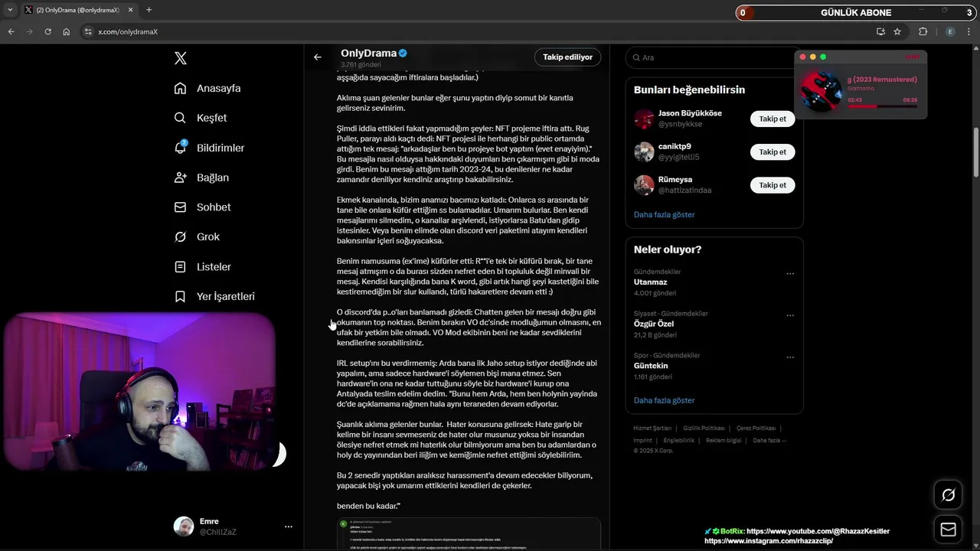The width and height of the screenshot is (980, 551).
Task: Open Güntekin trending topic
Action: point(652,366)
